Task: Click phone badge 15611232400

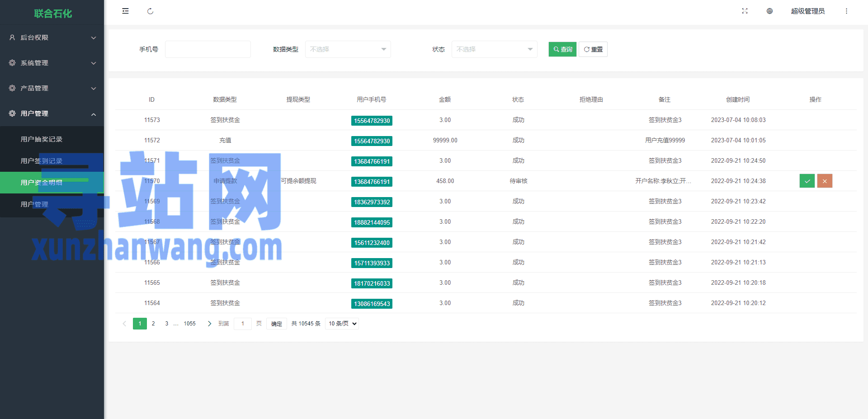Action: click(372, 243)
